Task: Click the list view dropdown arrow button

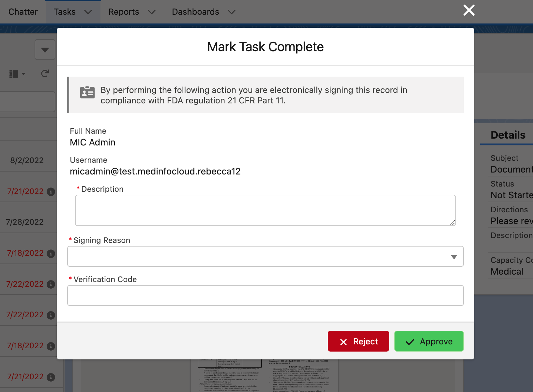Action: pos(45,50)
